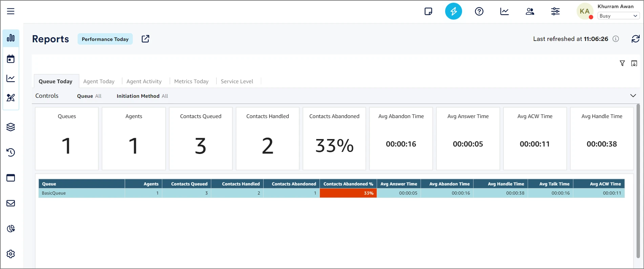
Task: Open the Initiation Method filter control
Action: click(x=142, y=96)
